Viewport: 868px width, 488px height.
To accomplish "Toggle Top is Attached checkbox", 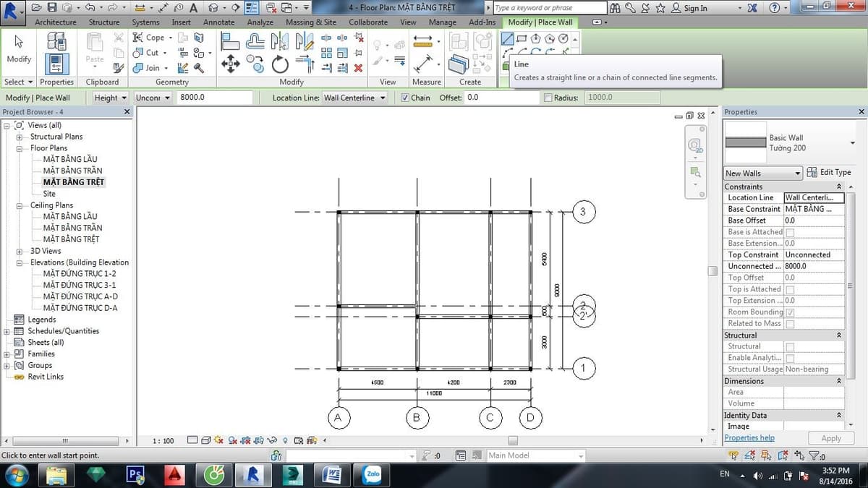I will click(790, 289).
